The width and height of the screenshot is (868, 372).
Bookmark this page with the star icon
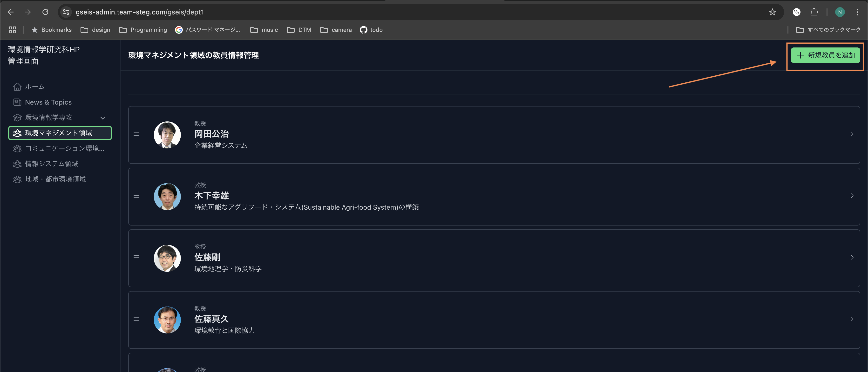click(x=772, y=12)
